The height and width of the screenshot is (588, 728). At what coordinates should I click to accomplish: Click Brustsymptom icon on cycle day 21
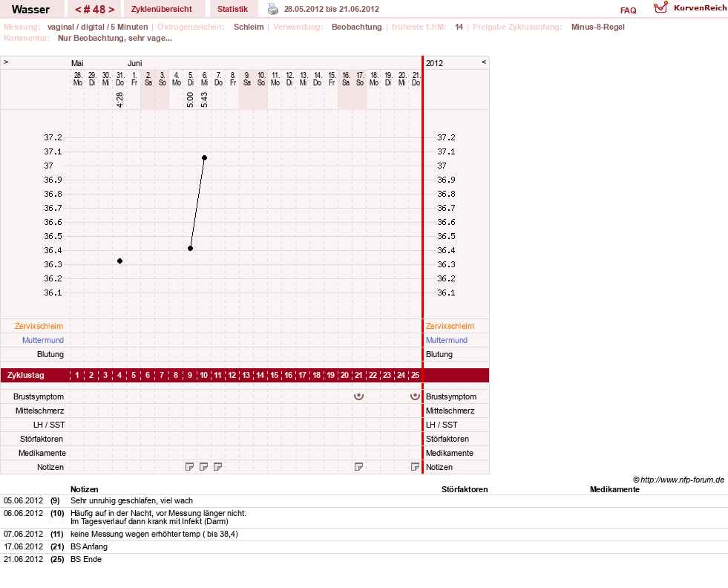(358, 396)
